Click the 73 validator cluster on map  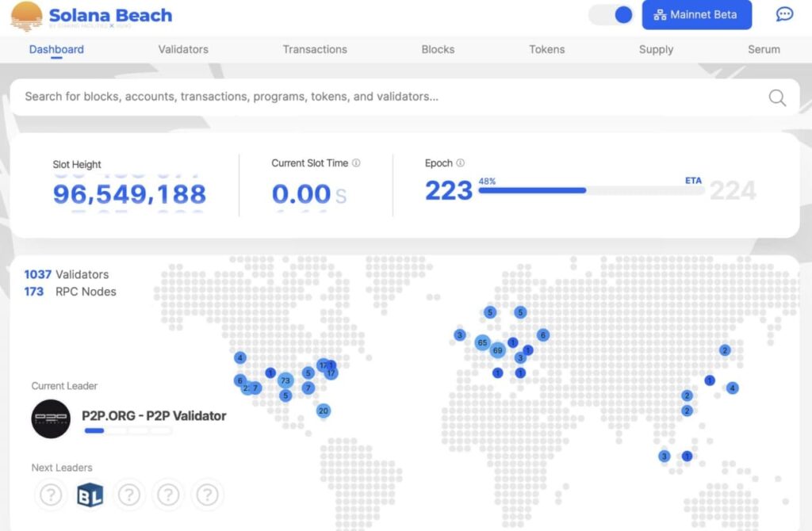pos(285,381)
